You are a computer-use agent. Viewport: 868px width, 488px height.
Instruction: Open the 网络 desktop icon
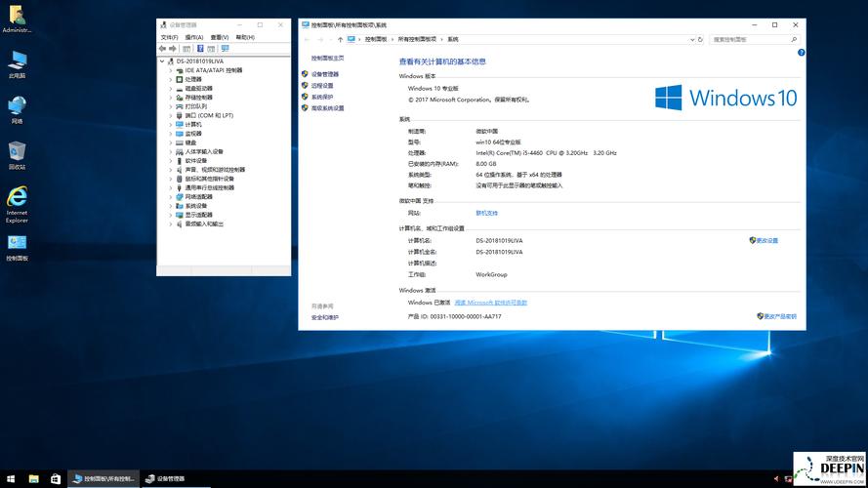point(17,109)
